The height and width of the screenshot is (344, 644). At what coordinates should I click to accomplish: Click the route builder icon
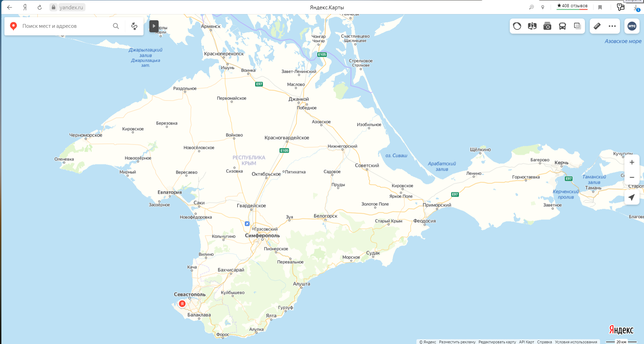[134, 26]
